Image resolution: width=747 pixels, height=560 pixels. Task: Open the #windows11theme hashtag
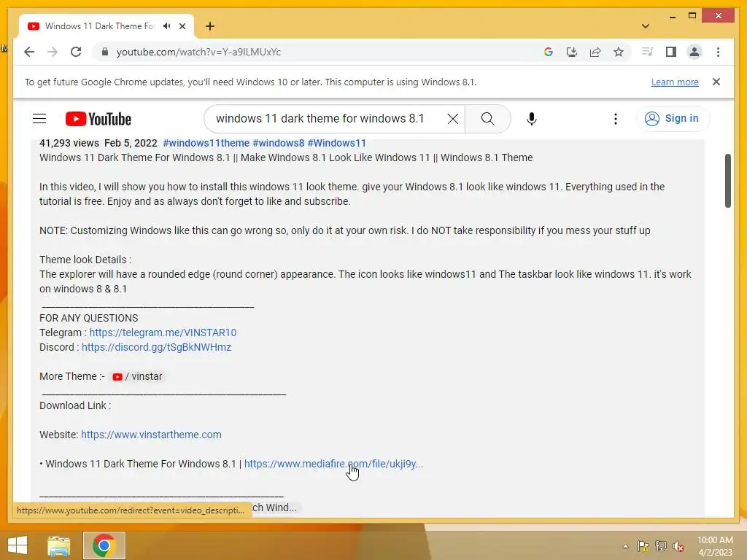pos(206,143)
